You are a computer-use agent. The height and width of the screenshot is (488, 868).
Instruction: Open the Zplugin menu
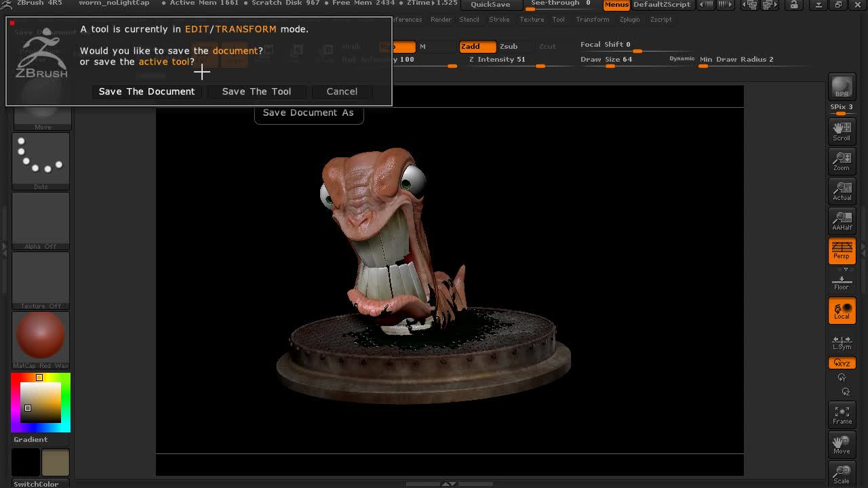(629, 20)
